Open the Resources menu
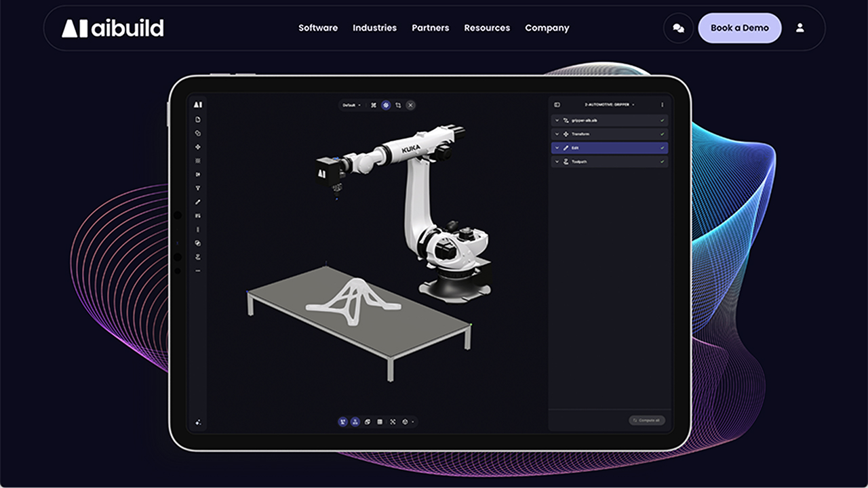The height and width of the screenshot is (488, 868). pos(487,28)
